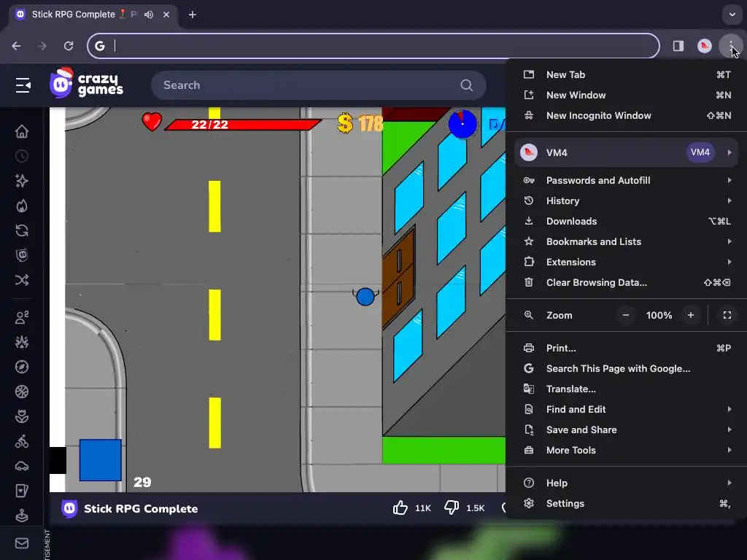Select New Tab from the menu
747x560 pixels.
(x=626, y=75)
